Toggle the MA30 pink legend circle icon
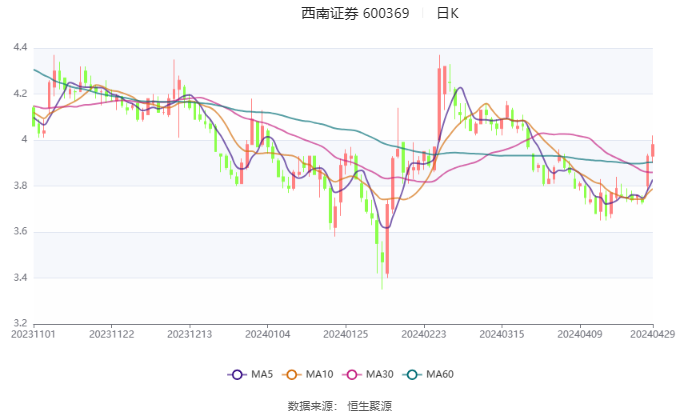This screenshot has height=413, width=680. pyautogui.click(x=352, y=374)
